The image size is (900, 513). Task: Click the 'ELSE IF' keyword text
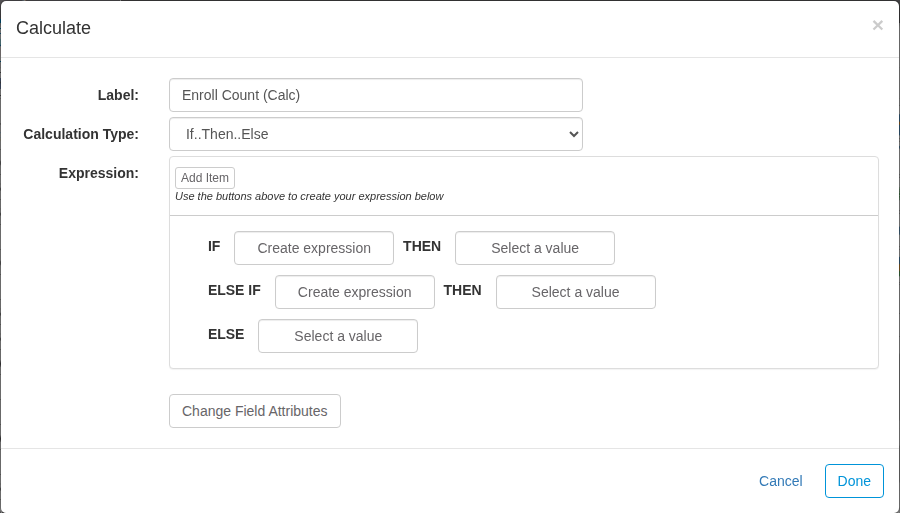[x=234, y=290]
